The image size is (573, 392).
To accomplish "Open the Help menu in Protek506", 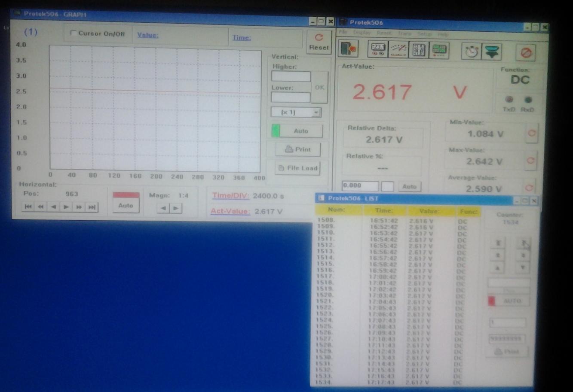I will pyautogui.click(x=443, y=34).
